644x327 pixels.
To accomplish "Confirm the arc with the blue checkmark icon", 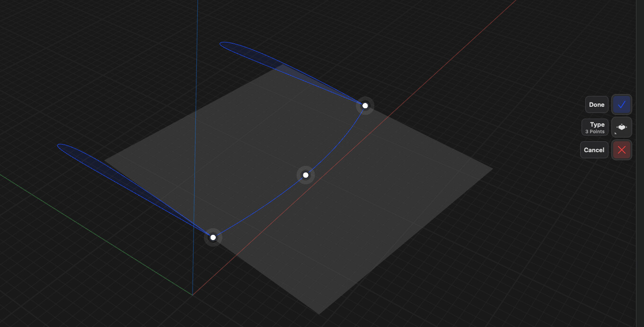I will coord(622,104).
